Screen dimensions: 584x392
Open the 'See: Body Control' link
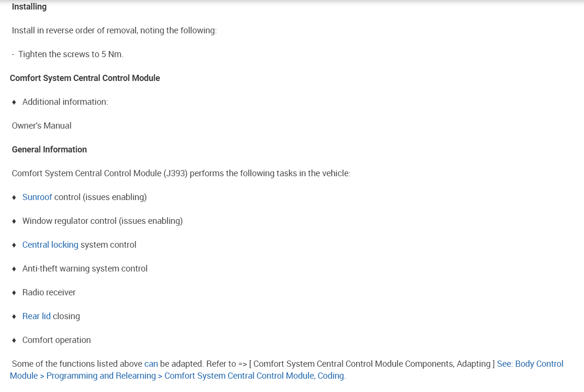pyautogui.click(x=530, y=364)
